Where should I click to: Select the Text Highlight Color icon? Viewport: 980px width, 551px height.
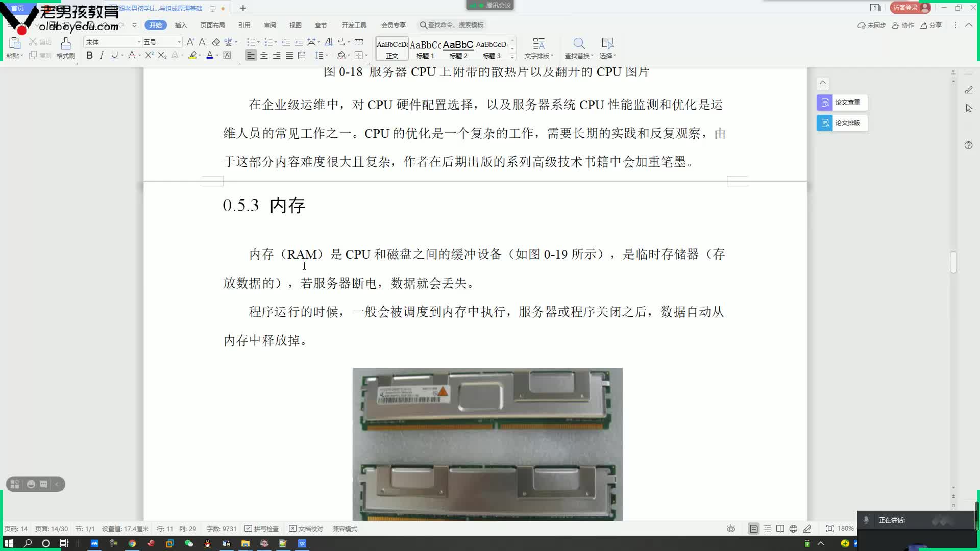[192, 55]
